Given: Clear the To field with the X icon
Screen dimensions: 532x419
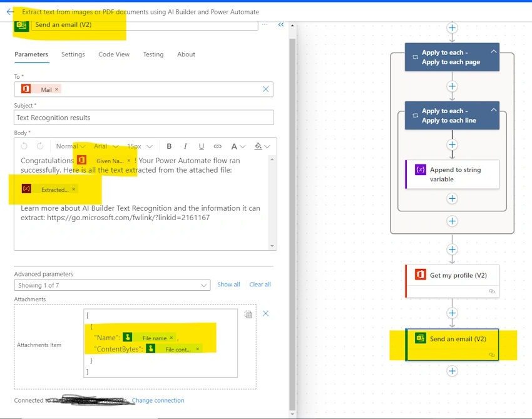Looking at the screenshot, I should click(265, 89).
